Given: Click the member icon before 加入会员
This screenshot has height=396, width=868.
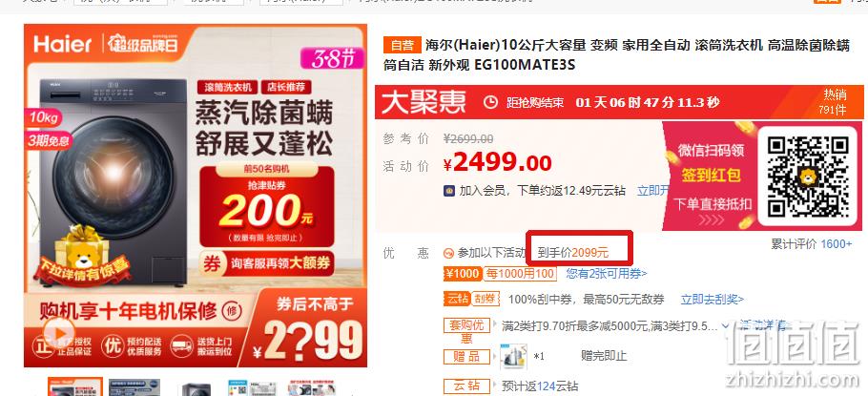Looking at the screenshot, I should [x=449, y=191].
